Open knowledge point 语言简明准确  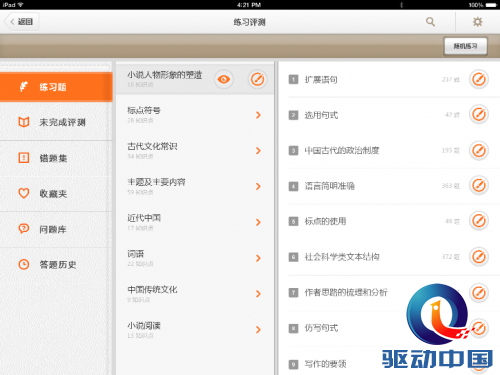[x=329, y=186]
